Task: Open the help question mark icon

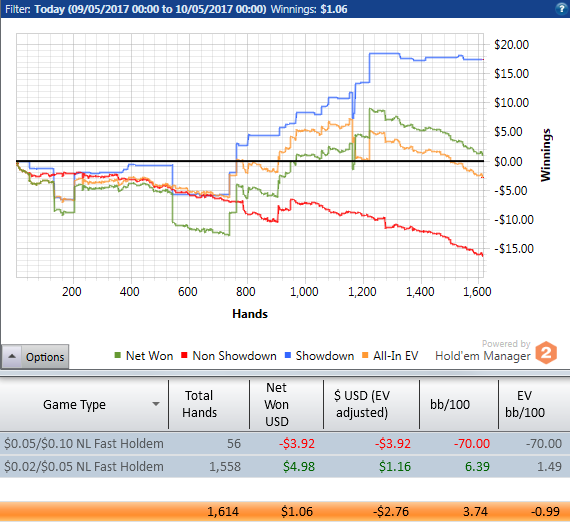Action: pyautogui.click(x=562, y=8)
